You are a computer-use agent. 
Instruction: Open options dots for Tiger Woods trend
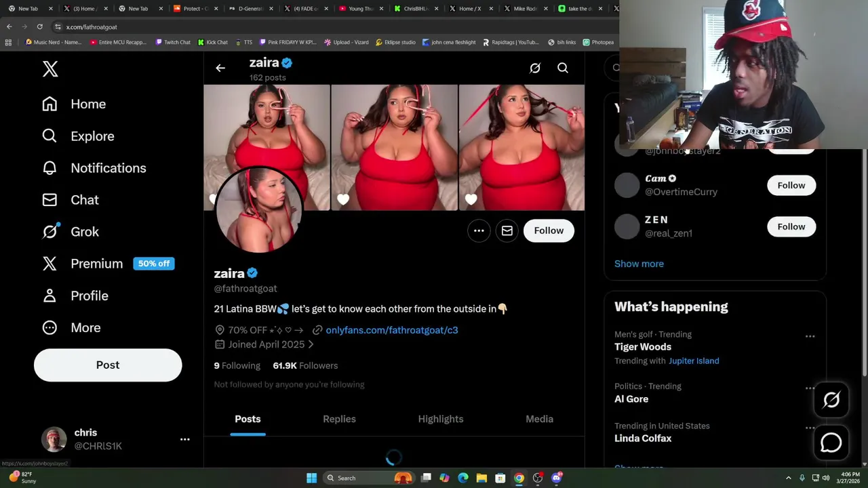[x=810, y=336]
